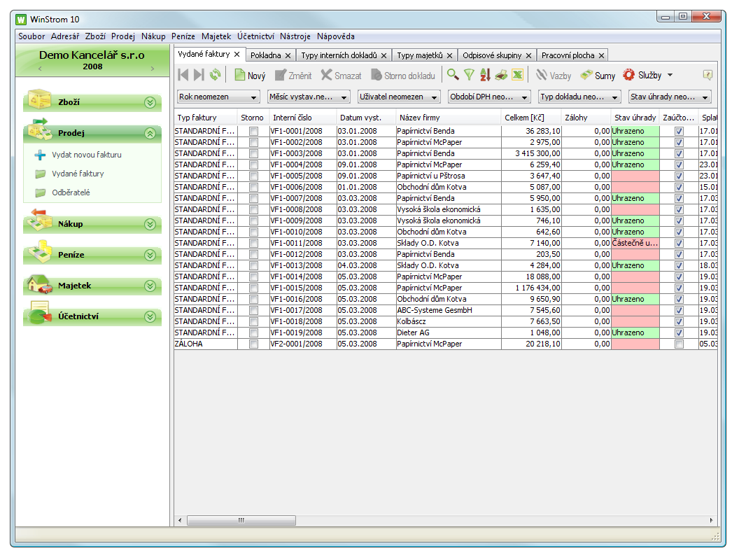739x560 pixels.
Task: Click the right arrow of horizontal scrollbar
Action: pos(711,520)
